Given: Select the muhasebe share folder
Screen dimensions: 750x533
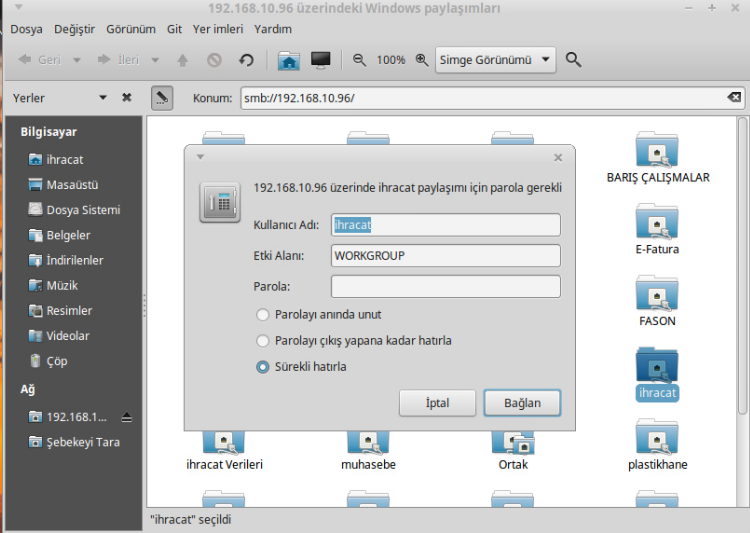Looking at the screenshot, I should [x=368, y=452].
